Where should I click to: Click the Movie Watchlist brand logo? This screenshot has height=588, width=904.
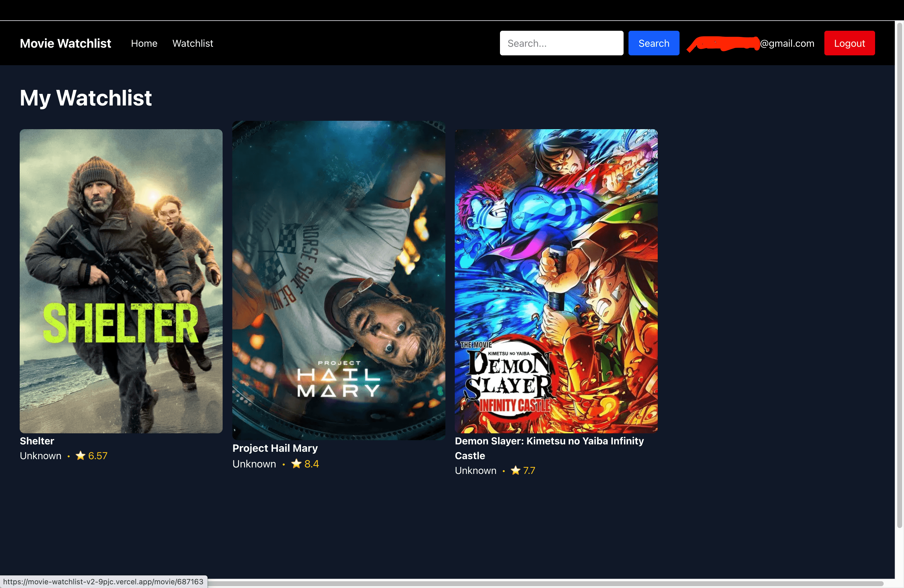65,43
